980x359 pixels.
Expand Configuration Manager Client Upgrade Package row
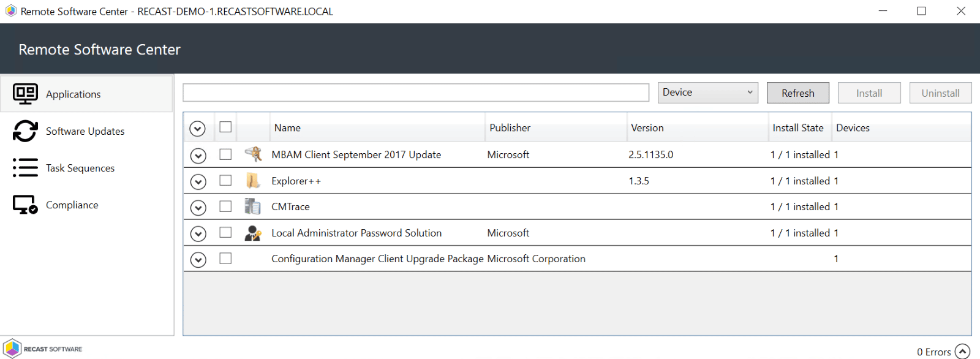[198, 260]
